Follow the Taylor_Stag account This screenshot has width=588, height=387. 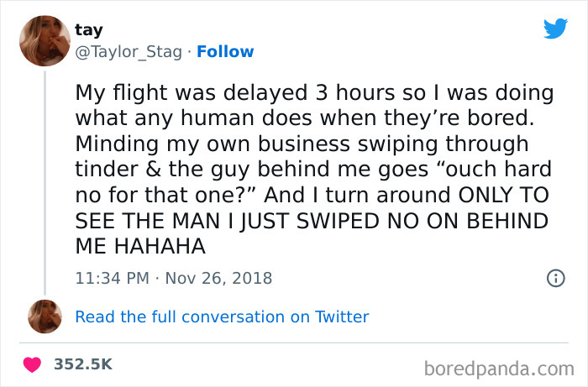pyautogui.click(x=225, y=52)
